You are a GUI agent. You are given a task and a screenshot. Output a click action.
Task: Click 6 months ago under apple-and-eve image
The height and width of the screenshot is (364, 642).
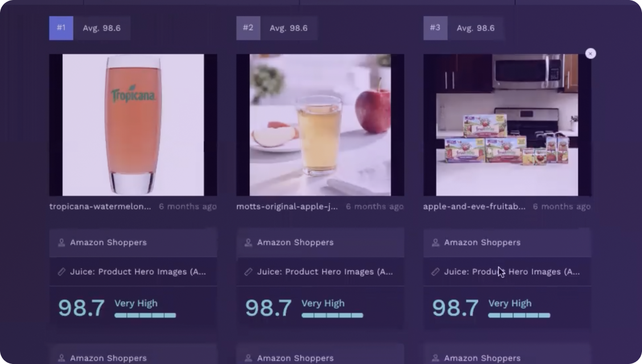[562, 206]
